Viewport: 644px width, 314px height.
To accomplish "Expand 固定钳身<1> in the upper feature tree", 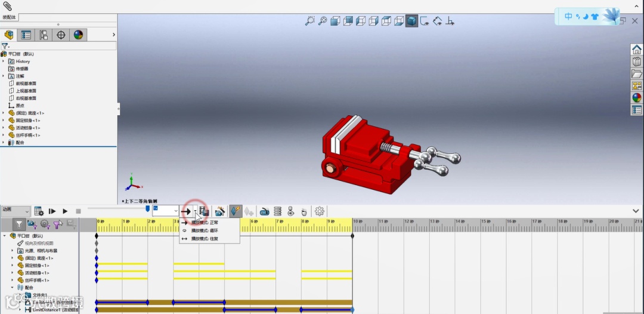I will point(4,121).
